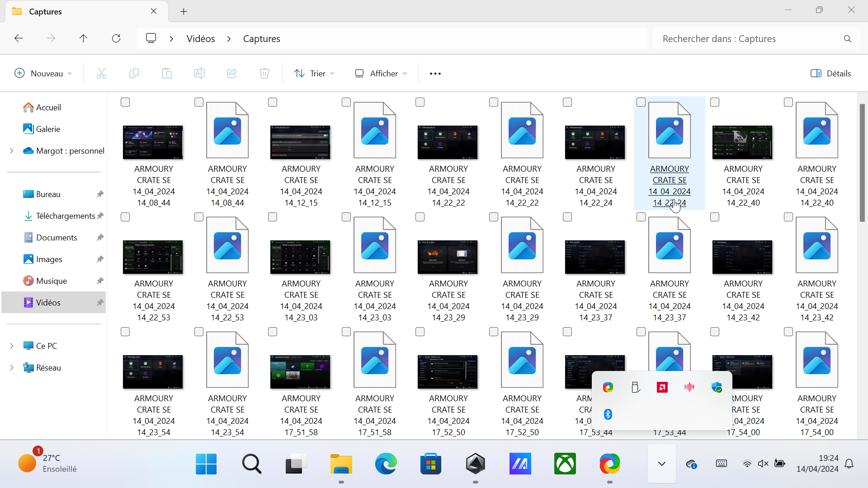868x488 pixels.
Task: Click the audio waveform tray icon
Action: click(x=689, y=387)
